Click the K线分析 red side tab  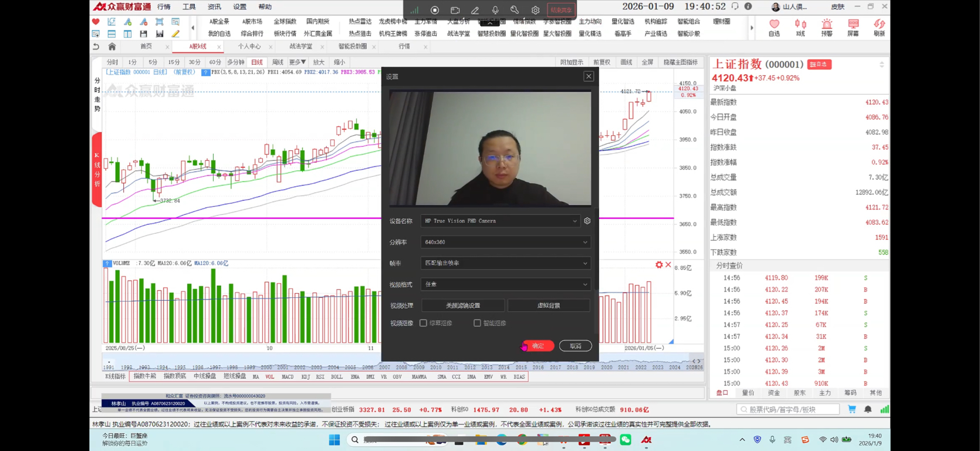point(97,170)
